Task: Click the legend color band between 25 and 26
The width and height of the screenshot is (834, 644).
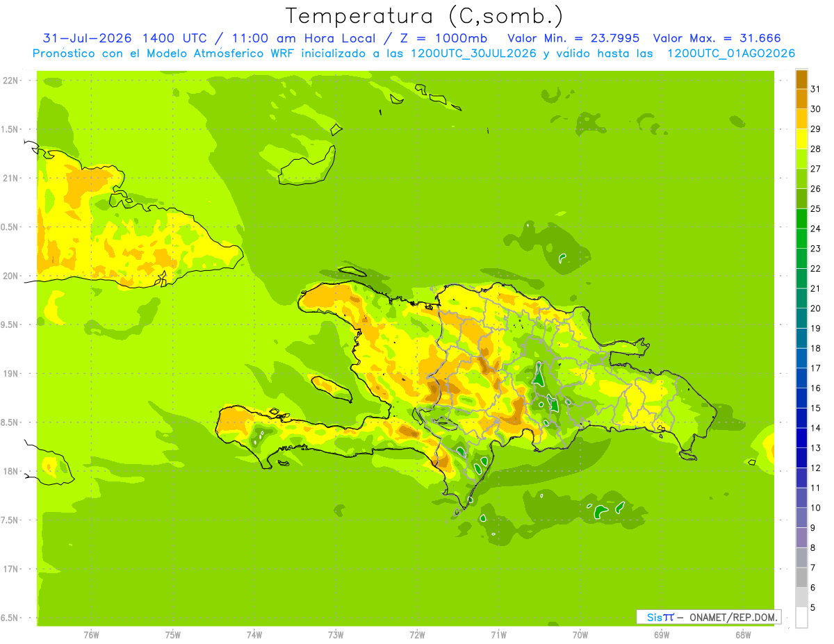Action: [801, 199]
